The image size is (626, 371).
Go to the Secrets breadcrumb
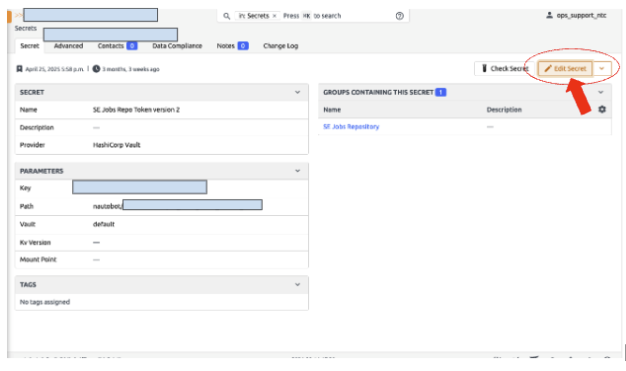tap(26, 28)
